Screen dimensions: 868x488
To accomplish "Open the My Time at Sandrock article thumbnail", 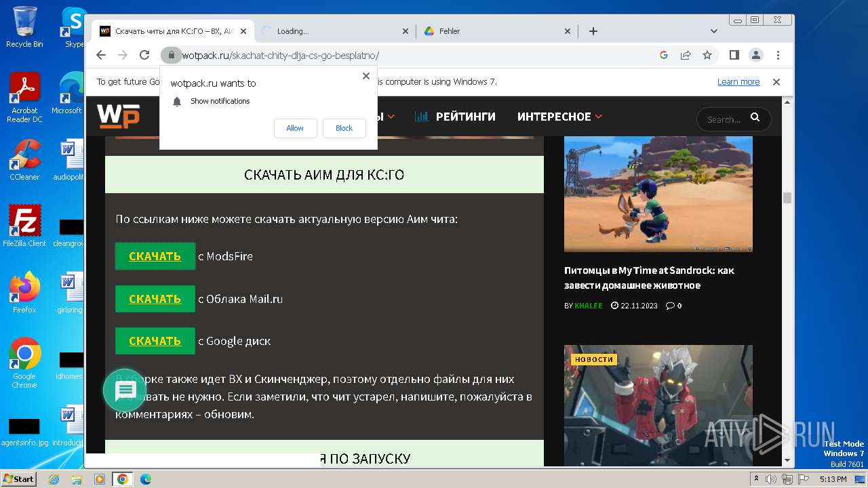I will point(658,194).
